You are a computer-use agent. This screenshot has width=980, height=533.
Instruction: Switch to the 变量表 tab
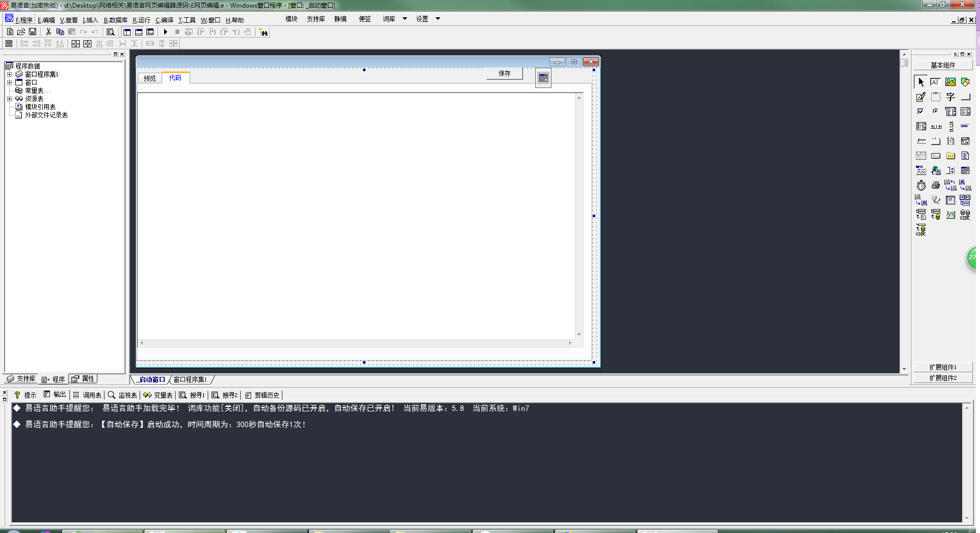pos(158,395)
